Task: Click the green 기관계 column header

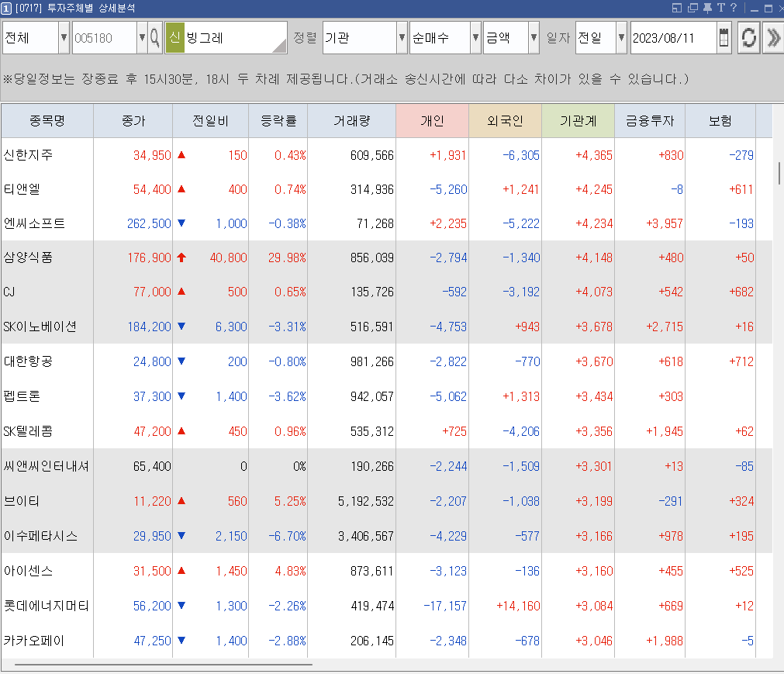Action: (578, 120)
